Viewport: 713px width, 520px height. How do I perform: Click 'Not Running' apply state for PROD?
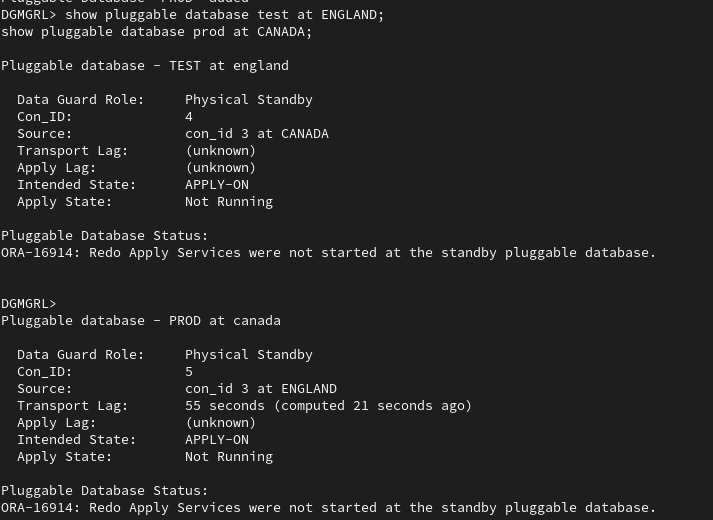pos(228,456)
